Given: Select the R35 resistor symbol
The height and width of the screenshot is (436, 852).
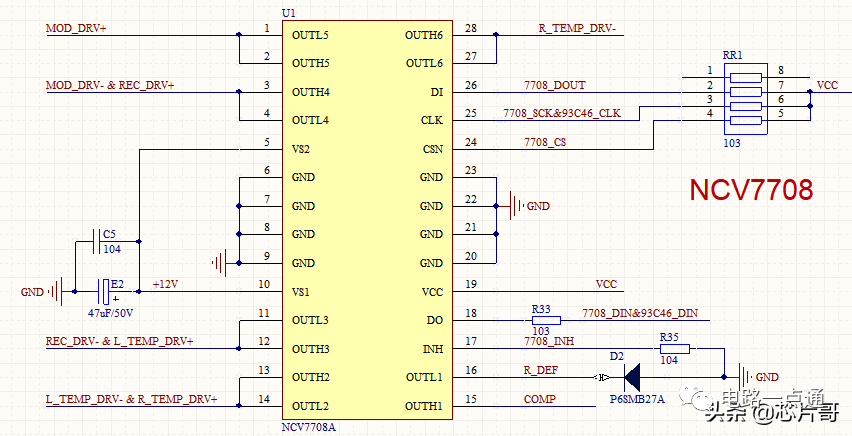Looking at the screenshot, I should 675,349.
